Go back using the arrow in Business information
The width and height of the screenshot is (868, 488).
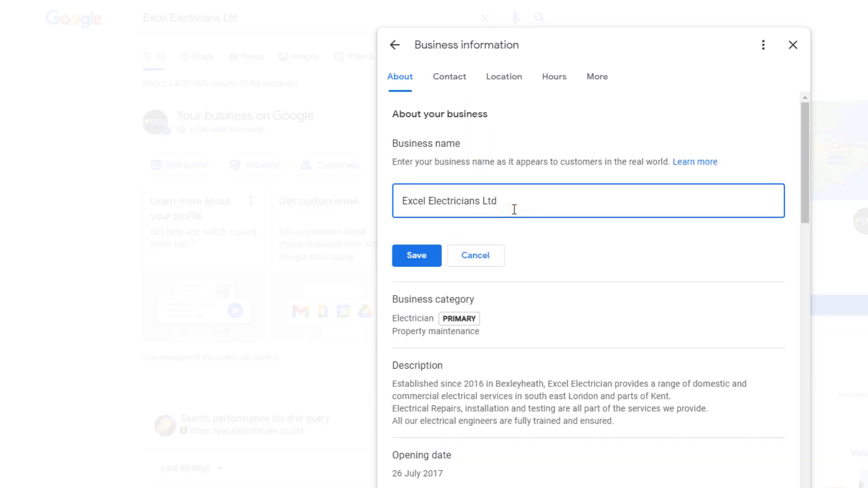pyautogui.click(x=395, y=45)
